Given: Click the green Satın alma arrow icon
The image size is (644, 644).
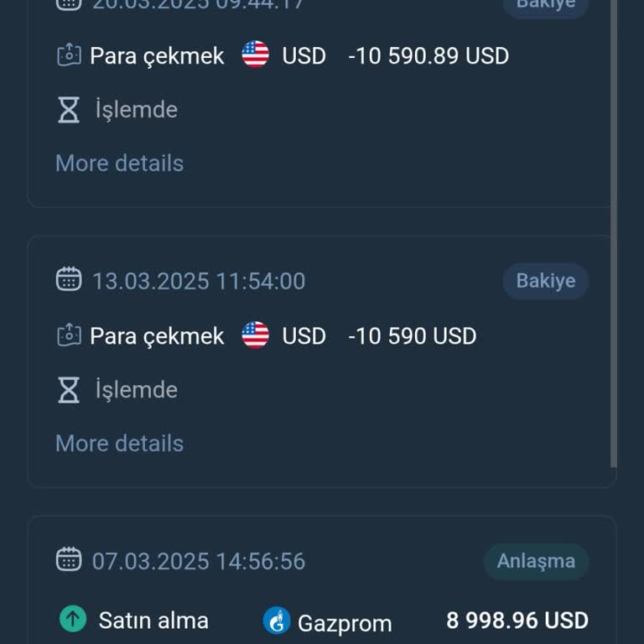Looking at the screenshot, I should pos(73,620).
